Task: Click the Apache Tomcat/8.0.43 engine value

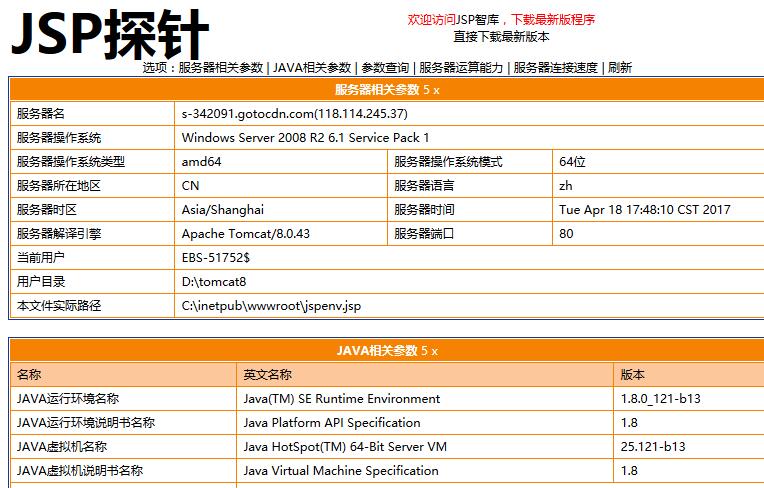Action: pos(245,233)
